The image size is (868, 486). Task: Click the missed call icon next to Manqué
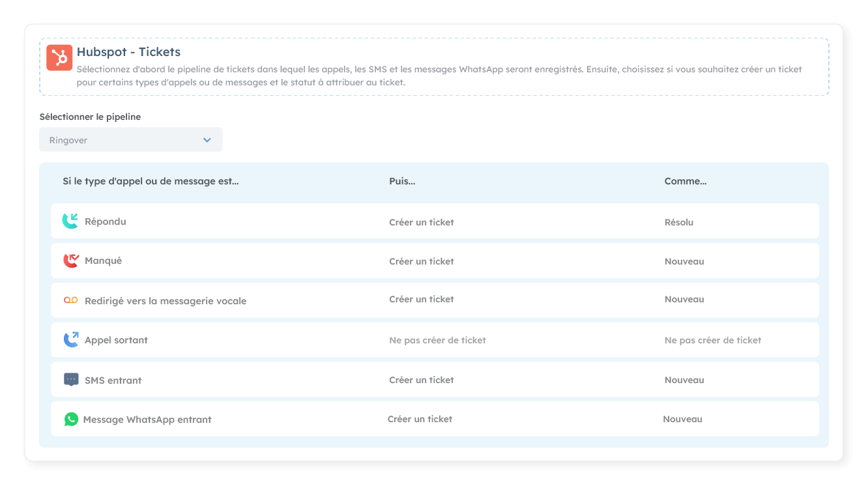pyautogui.click(x=70, y=261)
